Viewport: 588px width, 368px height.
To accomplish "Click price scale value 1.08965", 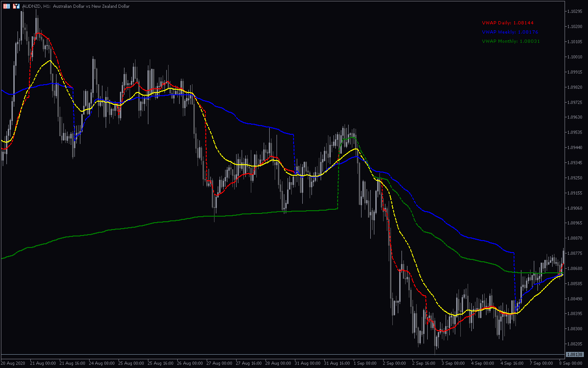I will point(576,223).
